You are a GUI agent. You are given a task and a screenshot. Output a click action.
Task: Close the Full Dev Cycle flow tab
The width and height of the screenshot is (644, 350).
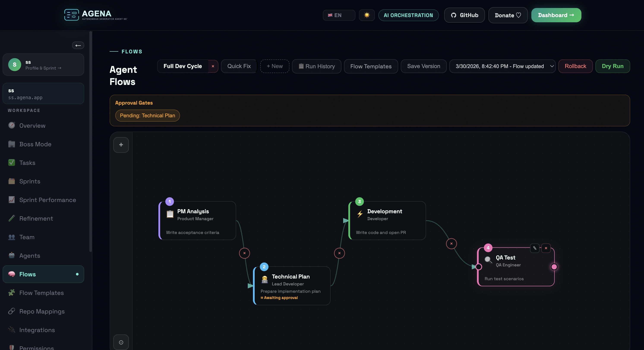coord(213,66)
